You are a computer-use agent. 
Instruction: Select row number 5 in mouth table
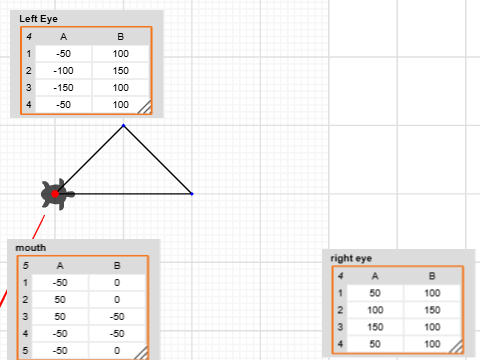(25, 351)
